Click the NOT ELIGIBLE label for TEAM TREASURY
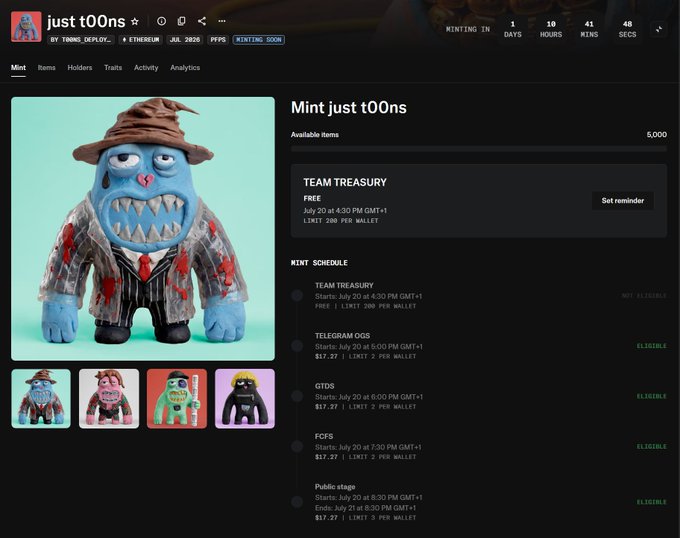The image size is (680, 538). pos(644,296)
